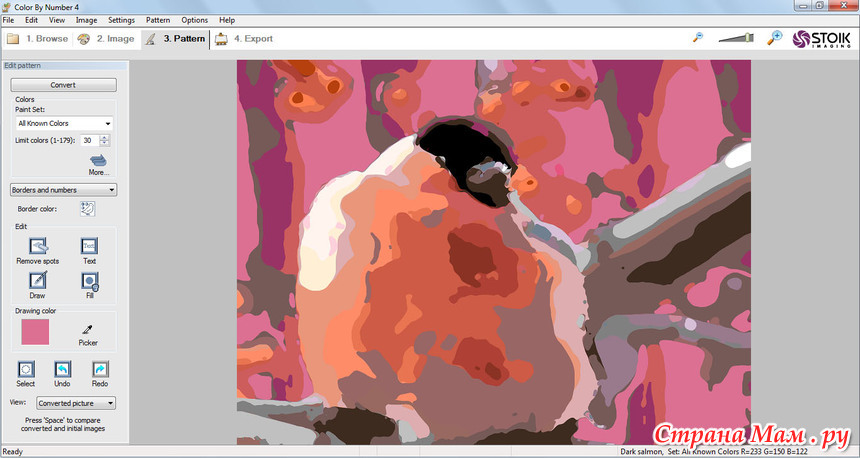Click the converted bird picture canvas
860x458 pixels.
click(x=494, y=252)
